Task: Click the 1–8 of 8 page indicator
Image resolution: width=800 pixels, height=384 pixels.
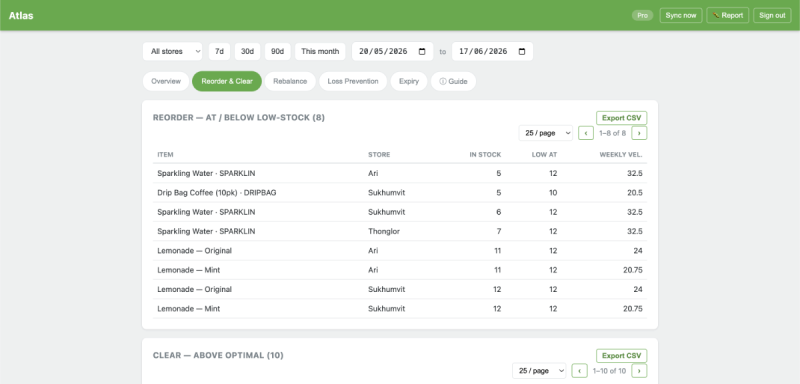Action: pyautogui.click(x=612, y=133)
